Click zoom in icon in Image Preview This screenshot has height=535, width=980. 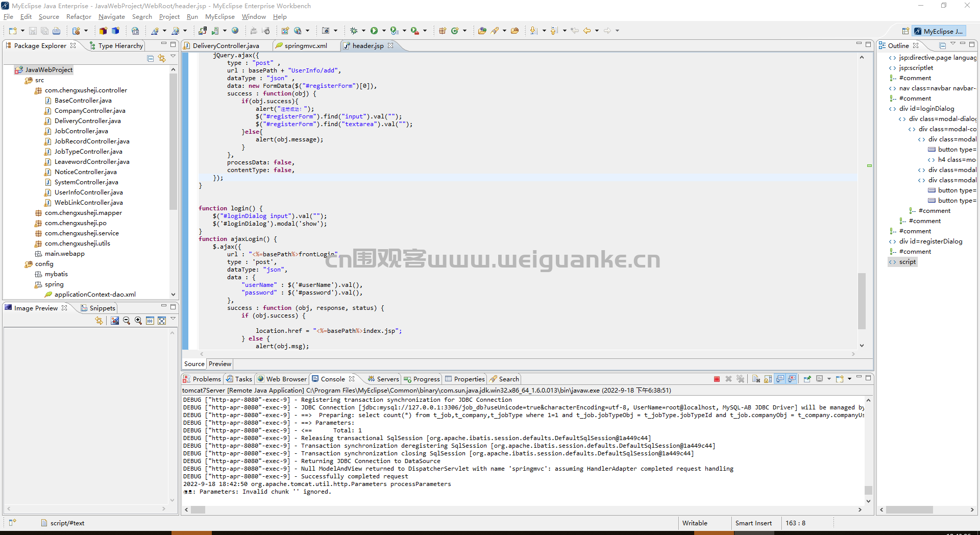pyautogui.click(x=138, y=321)
